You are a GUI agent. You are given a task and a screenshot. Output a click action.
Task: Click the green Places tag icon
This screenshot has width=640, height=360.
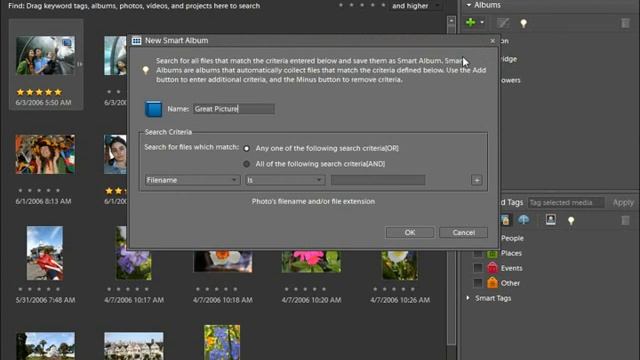click(493, 253)
